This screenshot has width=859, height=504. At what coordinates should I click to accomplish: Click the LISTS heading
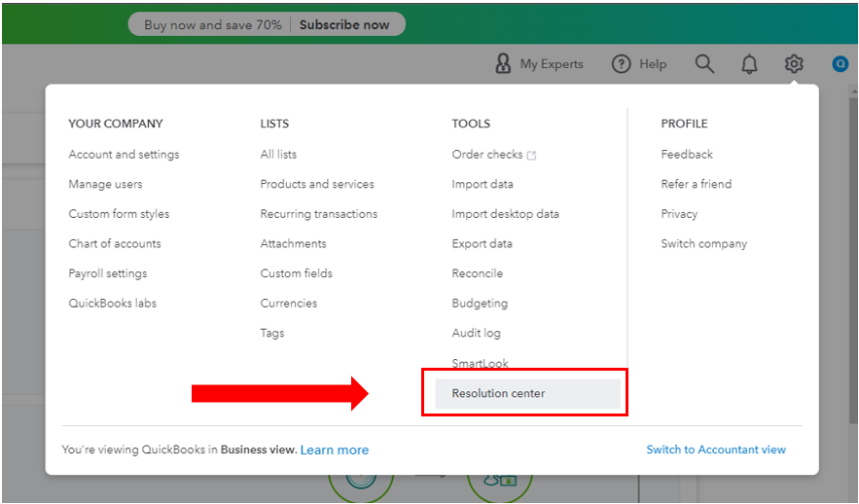tap(274, 124)
